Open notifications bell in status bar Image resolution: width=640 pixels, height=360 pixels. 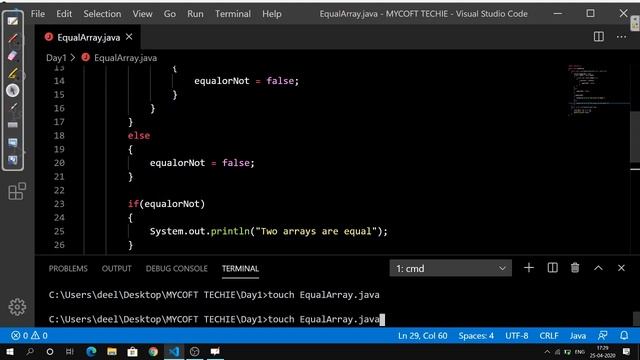pos(624,336)
